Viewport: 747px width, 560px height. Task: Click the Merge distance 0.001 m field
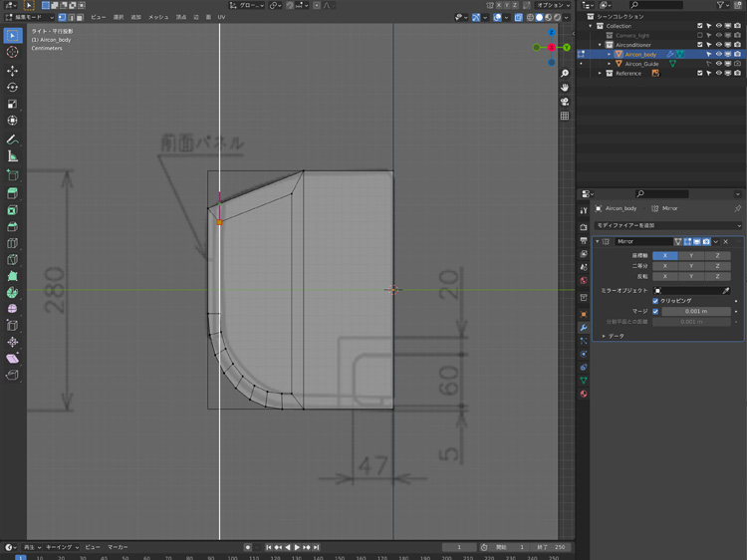coord(695,311)
